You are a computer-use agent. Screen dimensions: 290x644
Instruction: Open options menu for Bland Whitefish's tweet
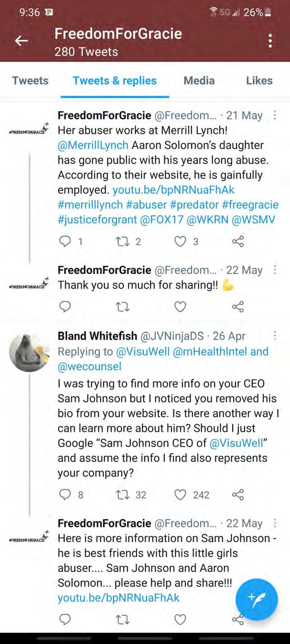click(275, 336)
